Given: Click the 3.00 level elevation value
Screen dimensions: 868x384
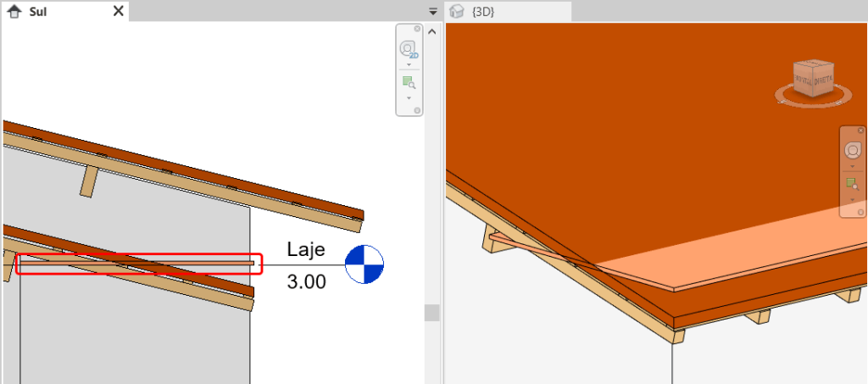Looking at the screenshot, I should coord(306,282).
